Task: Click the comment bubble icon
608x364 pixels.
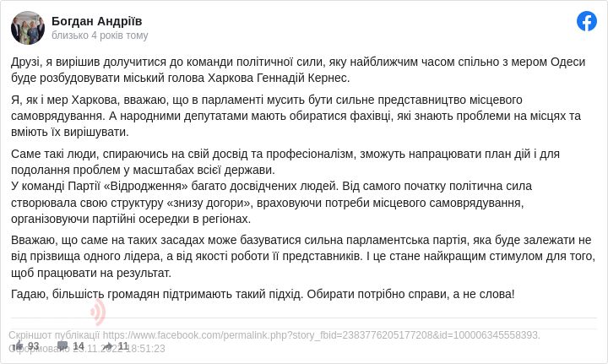Action: point(62,345)
